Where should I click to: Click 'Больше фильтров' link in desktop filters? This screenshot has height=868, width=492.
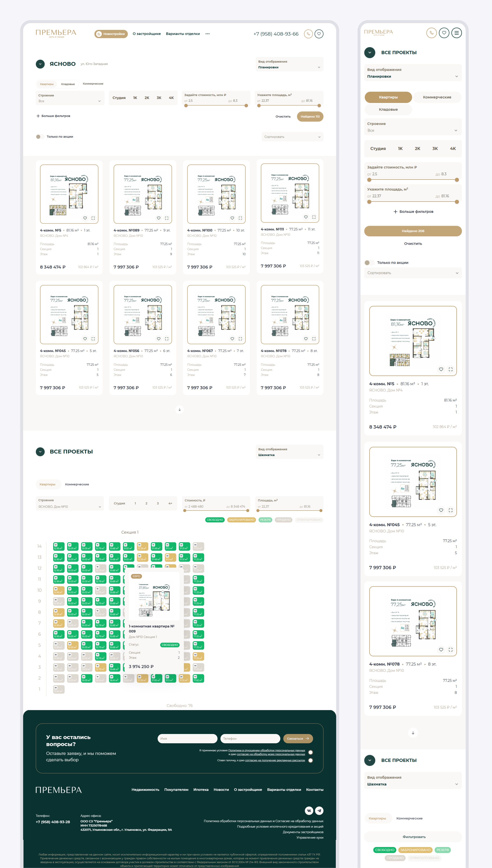click(53, 116)
